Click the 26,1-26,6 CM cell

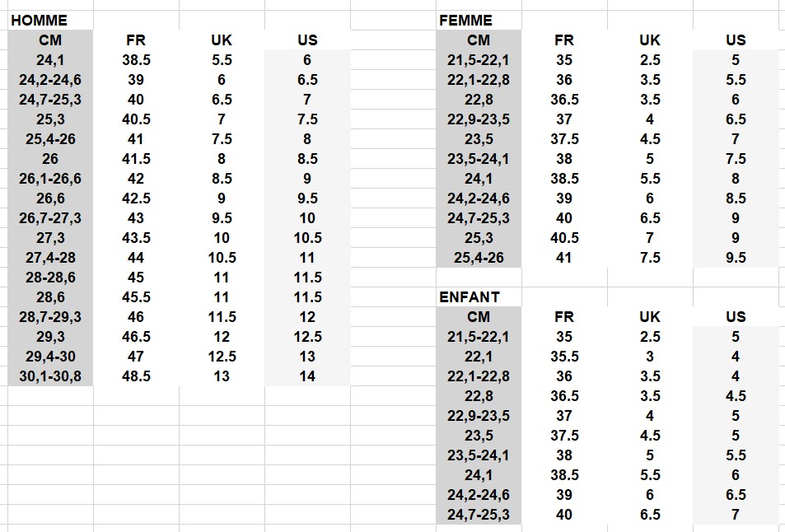tap(50, 179)
